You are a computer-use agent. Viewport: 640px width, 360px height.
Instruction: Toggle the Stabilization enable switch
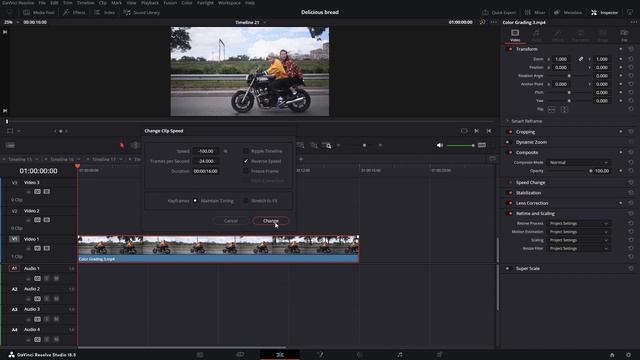pos(509,193)
